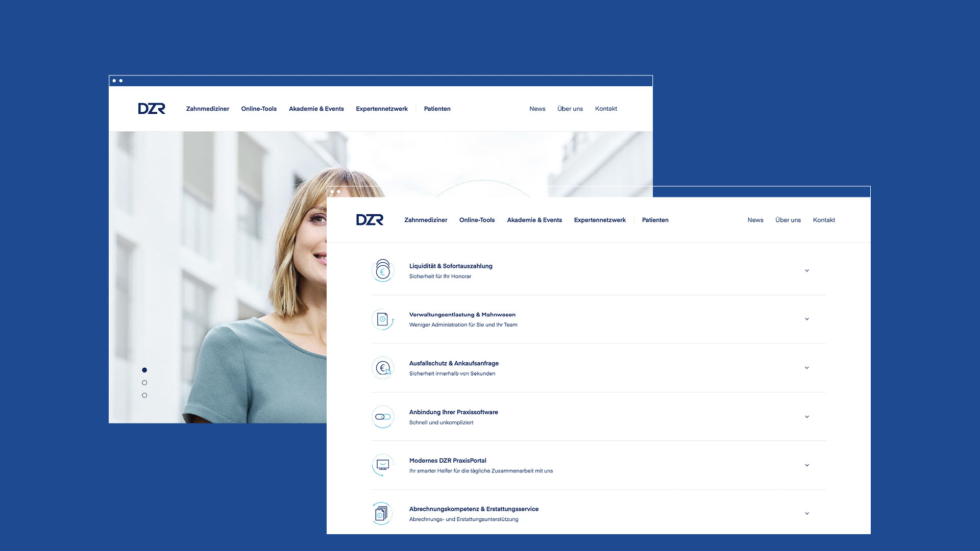The height and width of the screenshot is (551, 980).
Task: Go to Kontakt in the back window
Action: 606,109
